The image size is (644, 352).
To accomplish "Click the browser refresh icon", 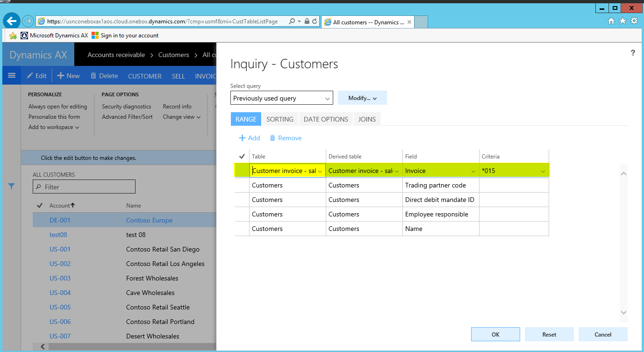I will 315,22.
